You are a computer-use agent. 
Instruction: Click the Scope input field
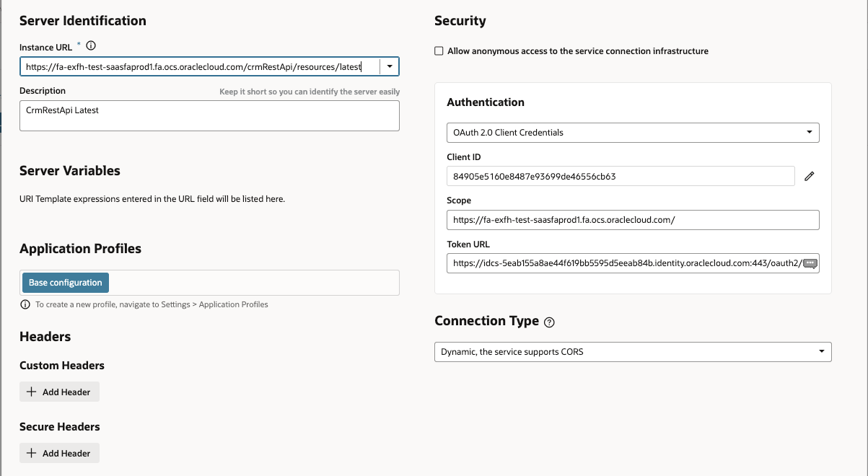[x=633, y=220]
